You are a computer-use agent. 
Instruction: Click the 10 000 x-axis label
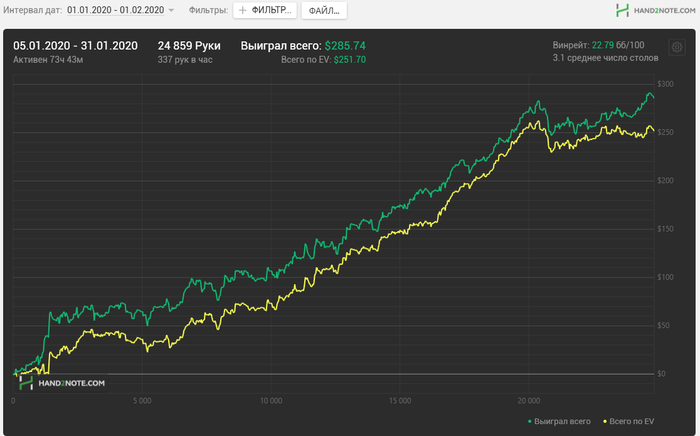point(271,401)
